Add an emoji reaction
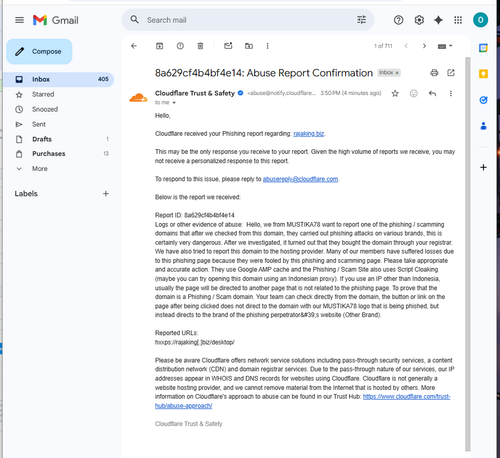The image size is (500, 458). [x=414, y=94]
